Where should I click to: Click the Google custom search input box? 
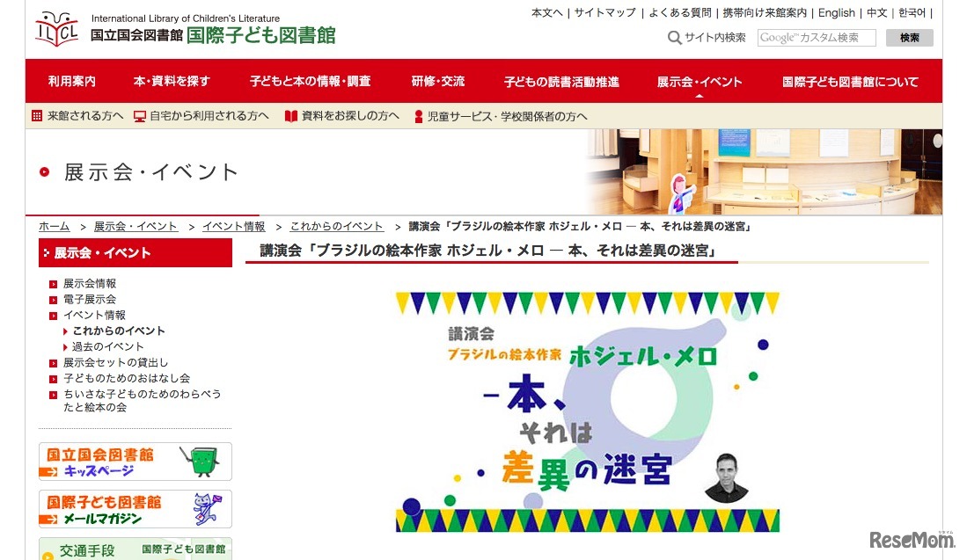point(817,38)
